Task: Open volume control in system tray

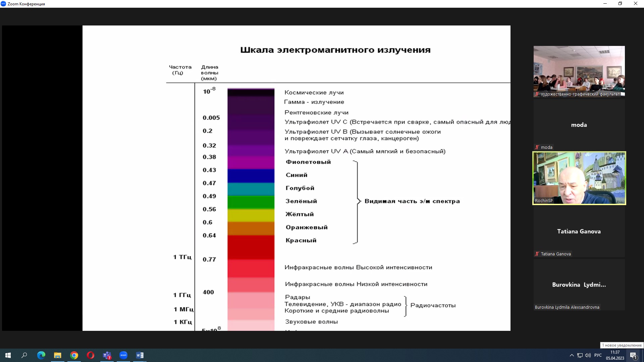Action: (588, 355)
